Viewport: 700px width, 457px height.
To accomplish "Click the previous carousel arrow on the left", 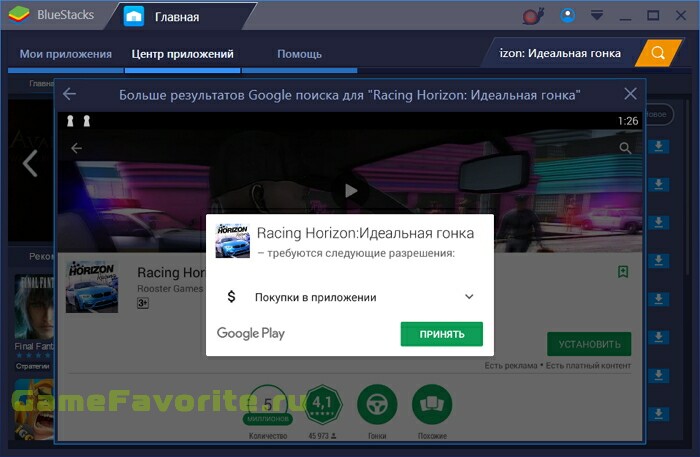I will (x=30, y=163).
